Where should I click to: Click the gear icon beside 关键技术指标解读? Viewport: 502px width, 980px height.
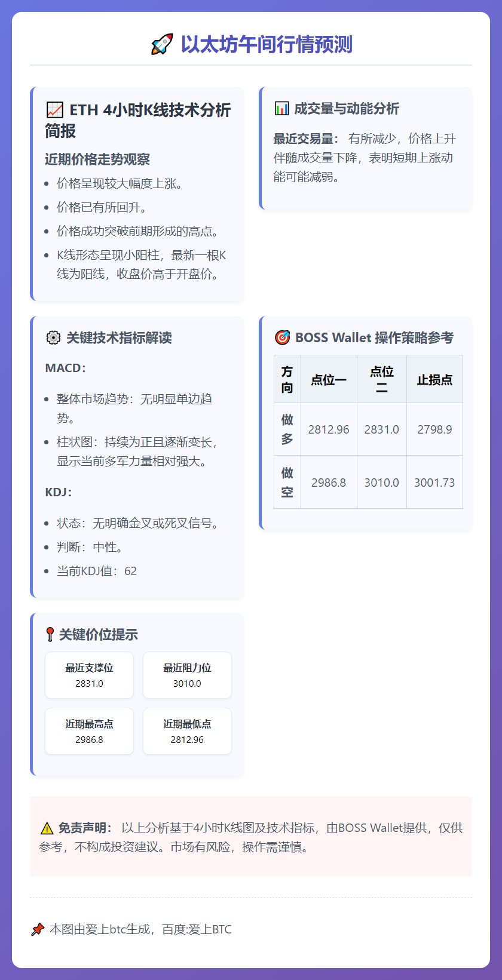coord(53,337)
